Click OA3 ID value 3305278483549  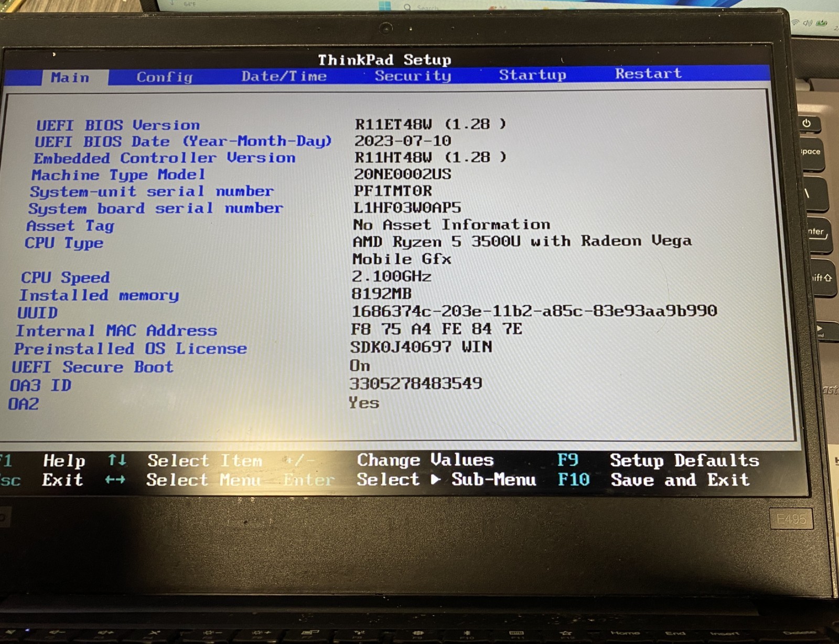pos(416,384)
